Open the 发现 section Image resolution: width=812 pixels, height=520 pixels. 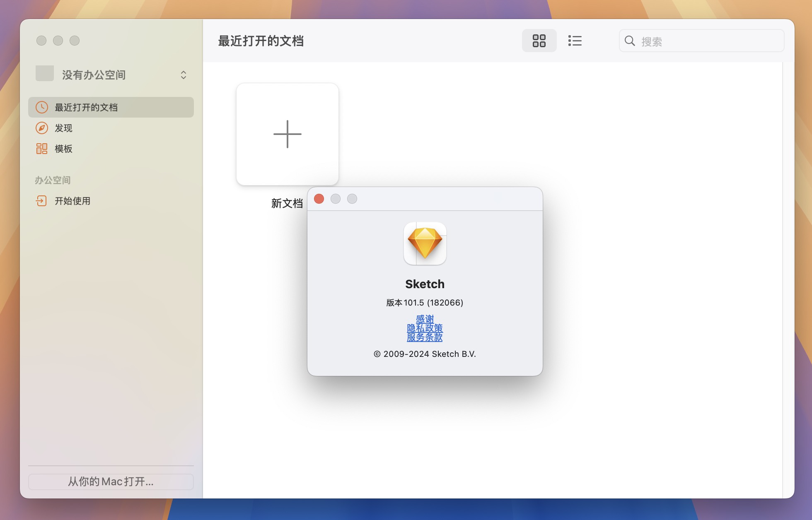pyautogui.click(x=111, y=128)
